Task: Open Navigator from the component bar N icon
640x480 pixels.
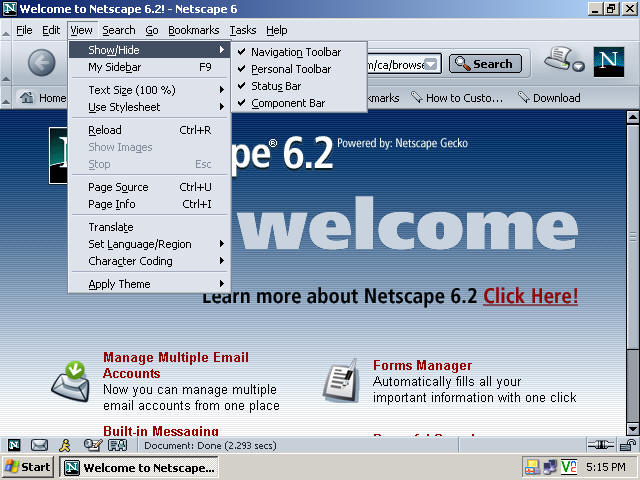Action: [14, 445]
